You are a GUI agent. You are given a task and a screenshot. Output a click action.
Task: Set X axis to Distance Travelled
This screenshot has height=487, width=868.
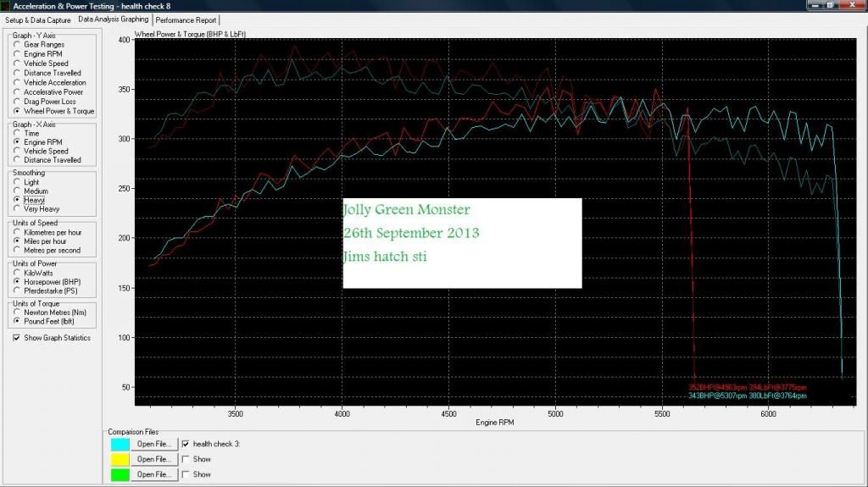coord(17,160)
